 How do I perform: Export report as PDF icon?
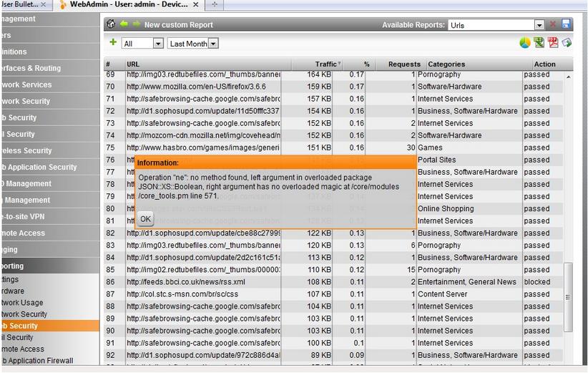coord(552,43)
